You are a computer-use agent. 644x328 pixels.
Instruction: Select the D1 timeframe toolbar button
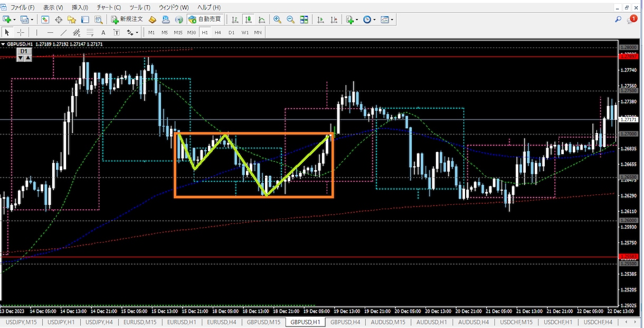click(231, 33)
